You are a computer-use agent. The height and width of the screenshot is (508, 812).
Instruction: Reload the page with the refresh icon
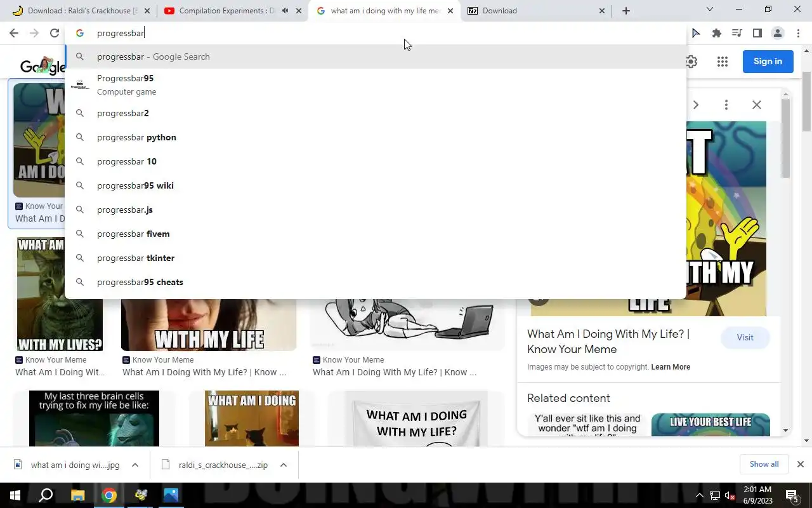click(55, 33)
